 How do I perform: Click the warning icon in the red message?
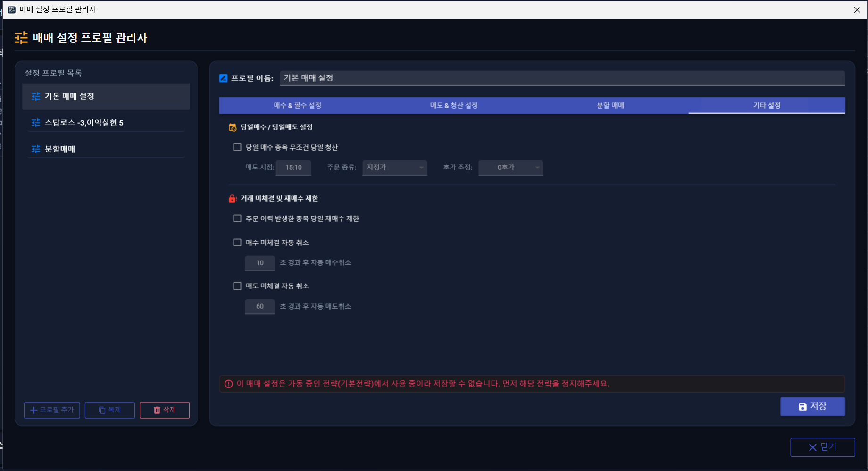229,384
